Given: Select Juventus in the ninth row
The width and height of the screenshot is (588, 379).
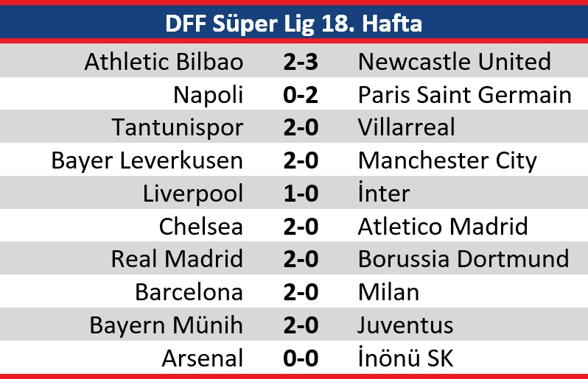Looking at the screenshot, I should tap(406, 325).
